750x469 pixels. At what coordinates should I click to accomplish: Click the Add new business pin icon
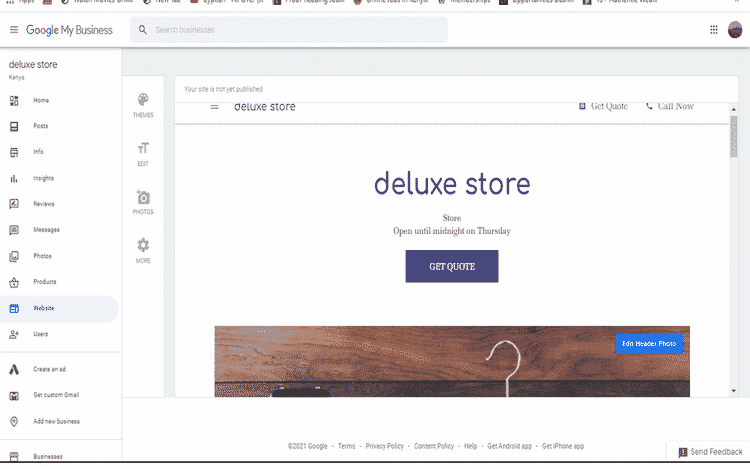tap(14, 421)
